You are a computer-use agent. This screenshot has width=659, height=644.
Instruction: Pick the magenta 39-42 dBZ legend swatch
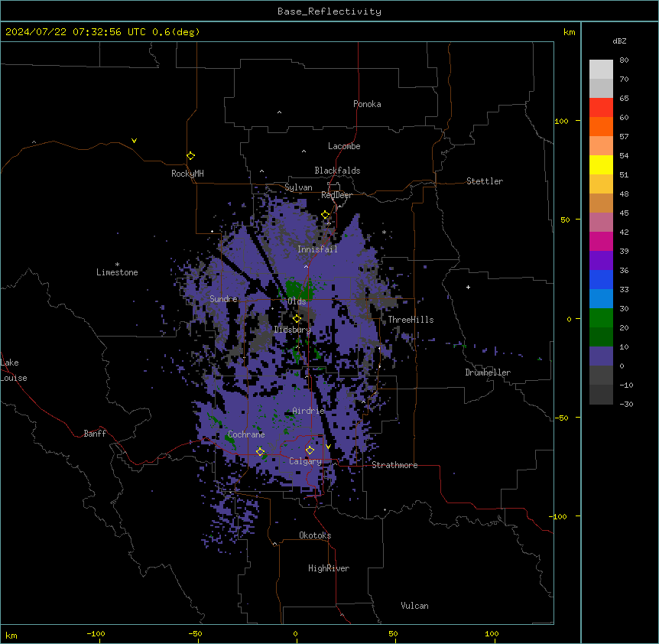[x=601, y=241]
